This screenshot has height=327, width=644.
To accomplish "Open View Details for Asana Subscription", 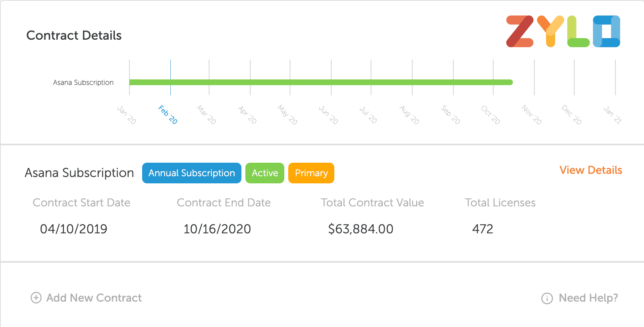I will (591, 170).
